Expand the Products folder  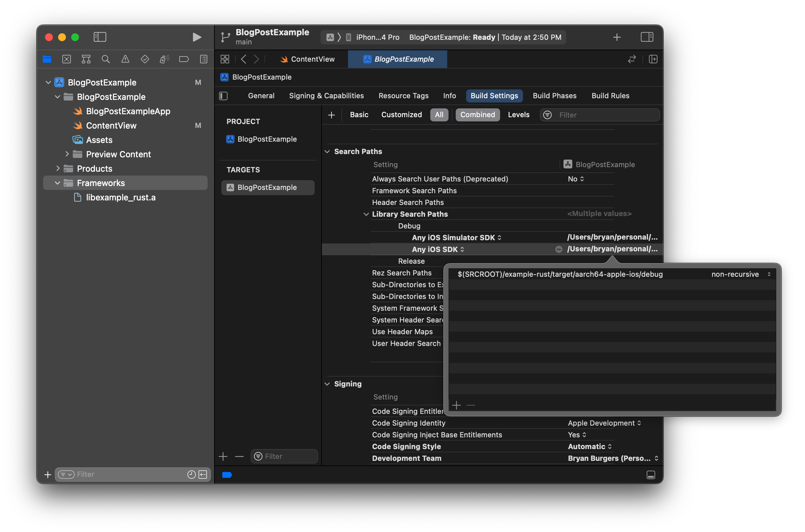[58, 169]
